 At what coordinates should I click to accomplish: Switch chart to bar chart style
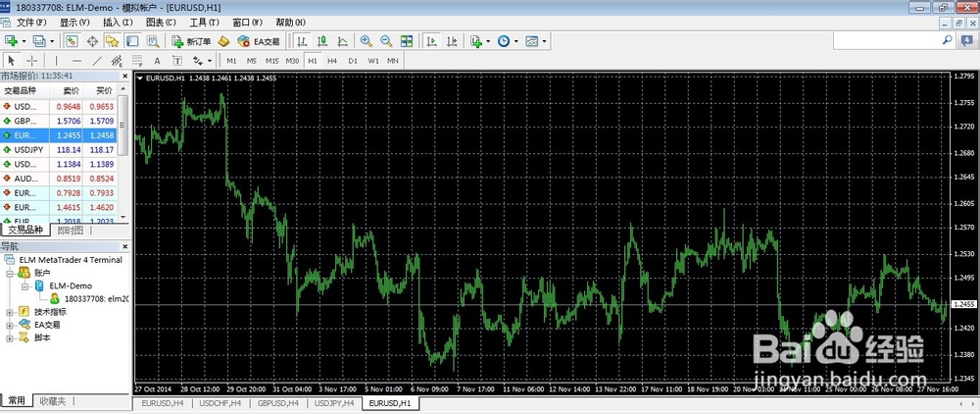(x=302, y=41)
